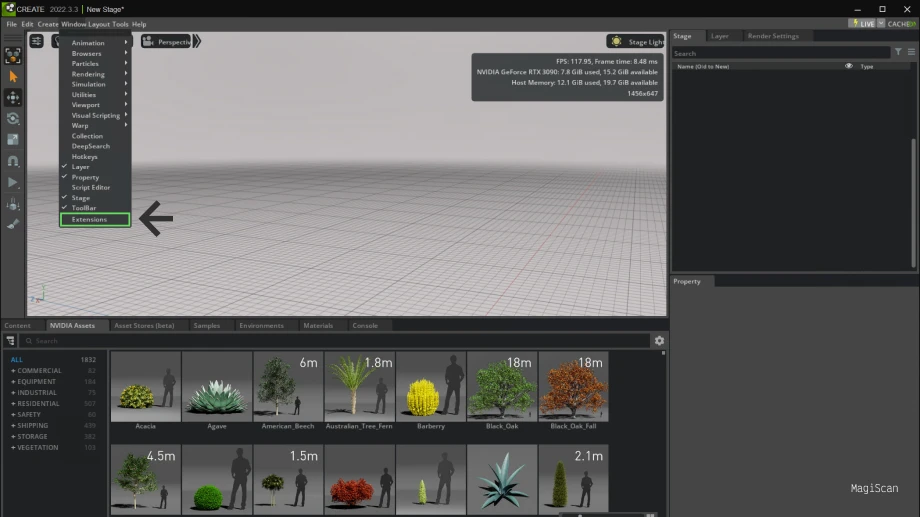Activate the Rotate tool in left toolbar

[x=13, y=119]
